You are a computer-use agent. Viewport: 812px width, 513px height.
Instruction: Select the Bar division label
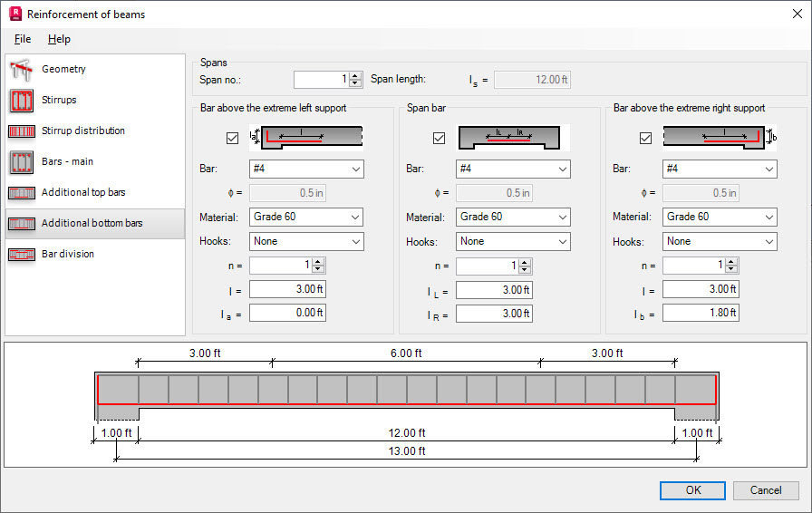click(68, 254)
